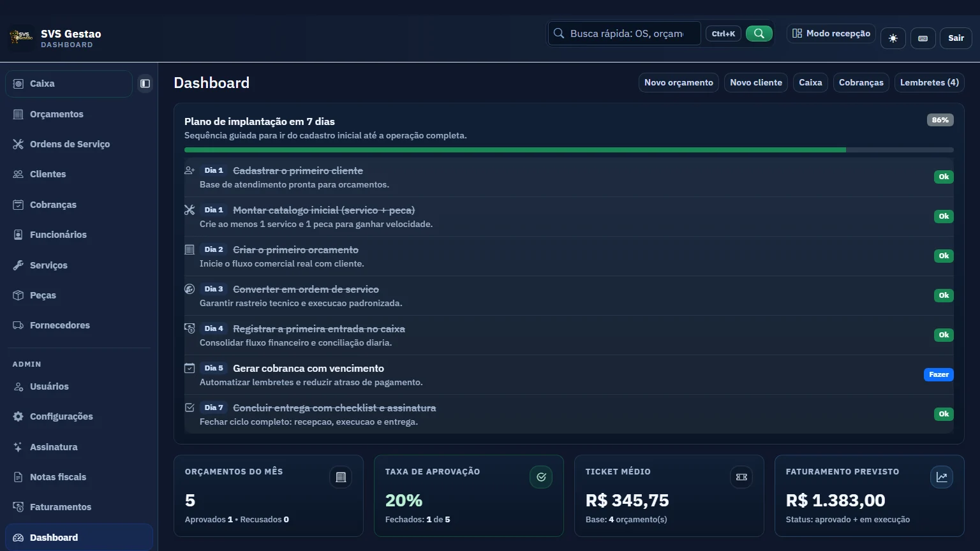Click the Gerar cobranca com vencimento step title
Screen dimensions: 980x551
308,368
